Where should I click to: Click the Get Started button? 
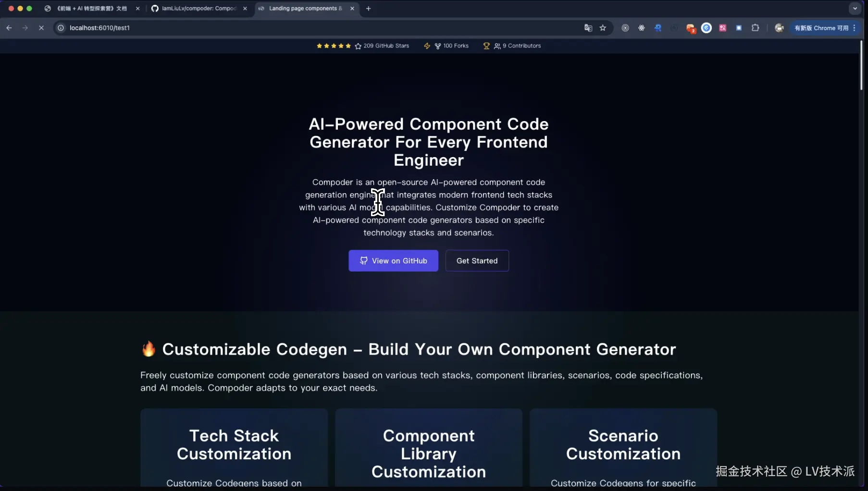click(477, 260)
